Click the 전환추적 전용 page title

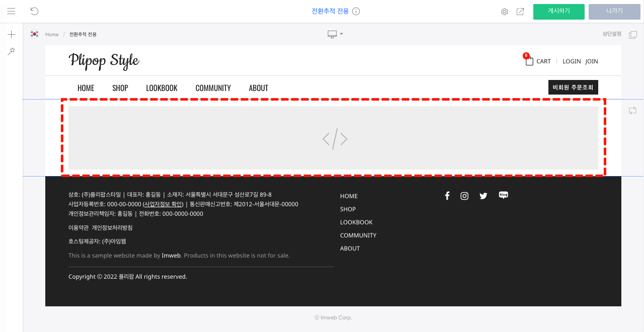(x=330, y=11)
